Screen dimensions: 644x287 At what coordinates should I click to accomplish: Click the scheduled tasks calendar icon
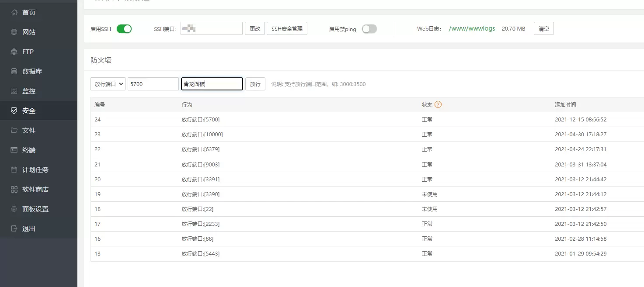[x=14, y=169]
